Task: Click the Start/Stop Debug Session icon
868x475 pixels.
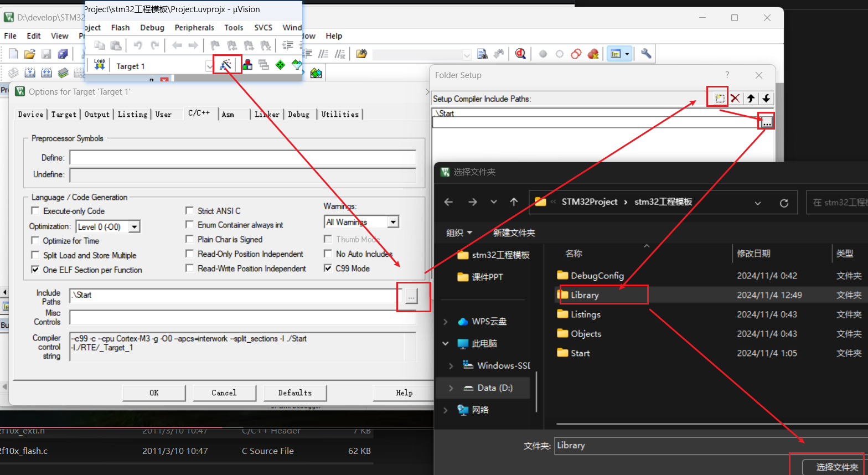Action: (x=520, y=54)
